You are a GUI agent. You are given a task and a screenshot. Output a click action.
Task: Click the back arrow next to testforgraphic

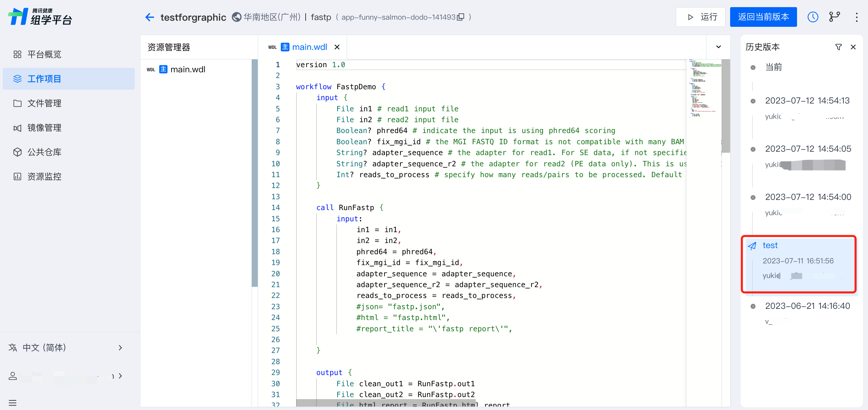149,17
